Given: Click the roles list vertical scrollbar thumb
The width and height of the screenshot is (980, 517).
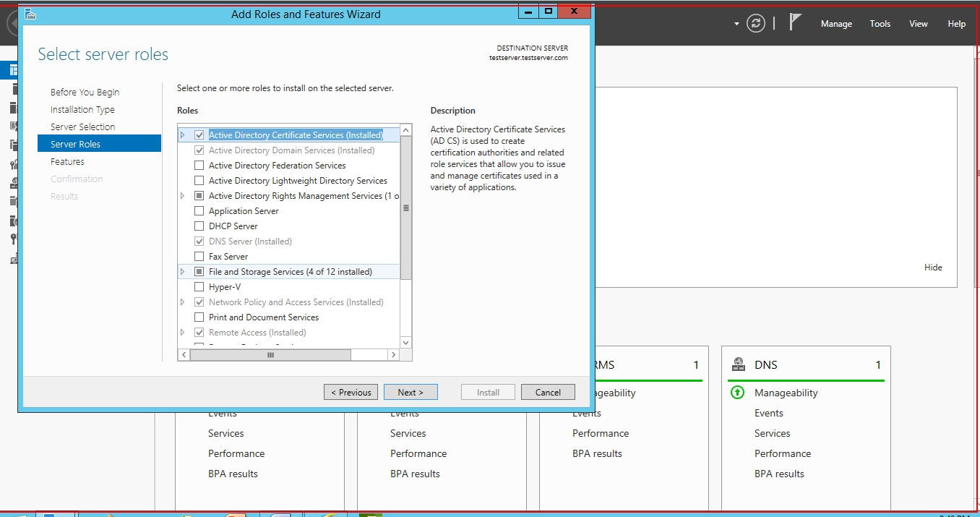Looking at the screenshot, I should pos(405,208).
